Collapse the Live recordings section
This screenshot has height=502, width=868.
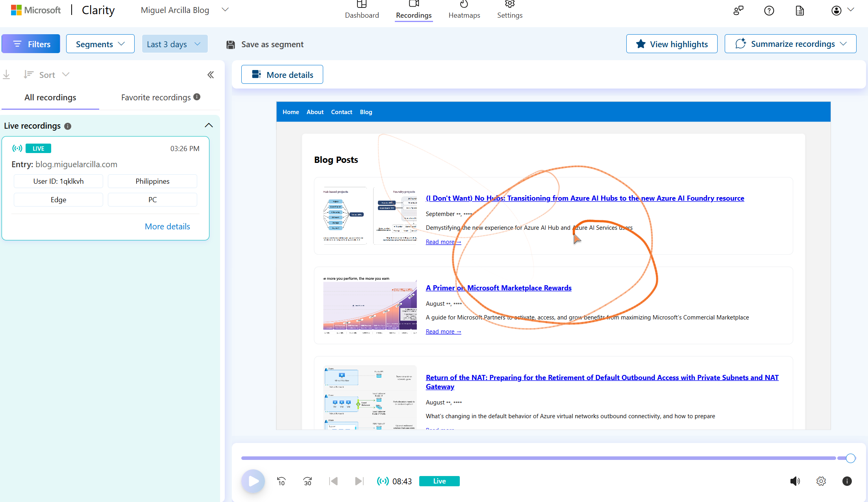point(209,125)
